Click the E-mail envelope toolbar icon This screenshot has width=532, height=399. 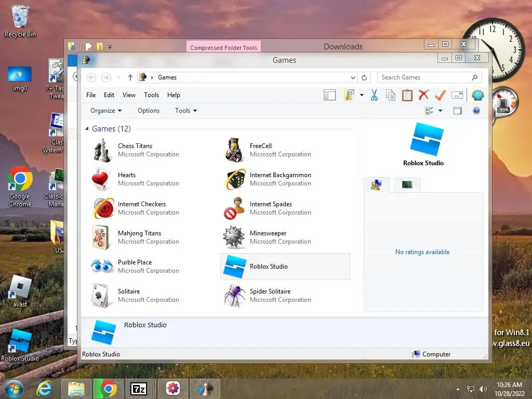tap(457, 96)
